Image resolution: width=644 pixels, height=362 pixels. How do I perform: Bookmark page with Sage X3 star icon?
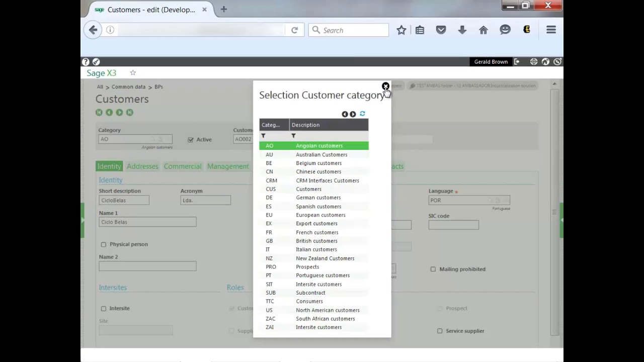(x=133, y=73)
